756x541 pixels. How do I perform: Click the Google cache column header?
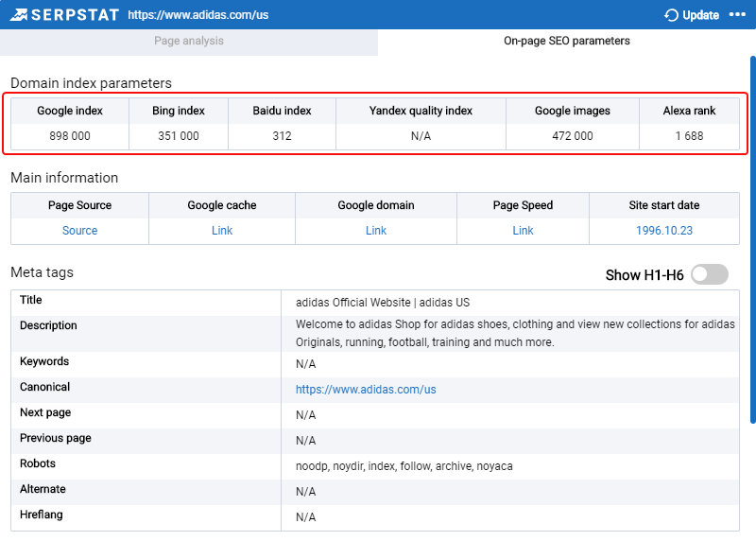(222, 205)
